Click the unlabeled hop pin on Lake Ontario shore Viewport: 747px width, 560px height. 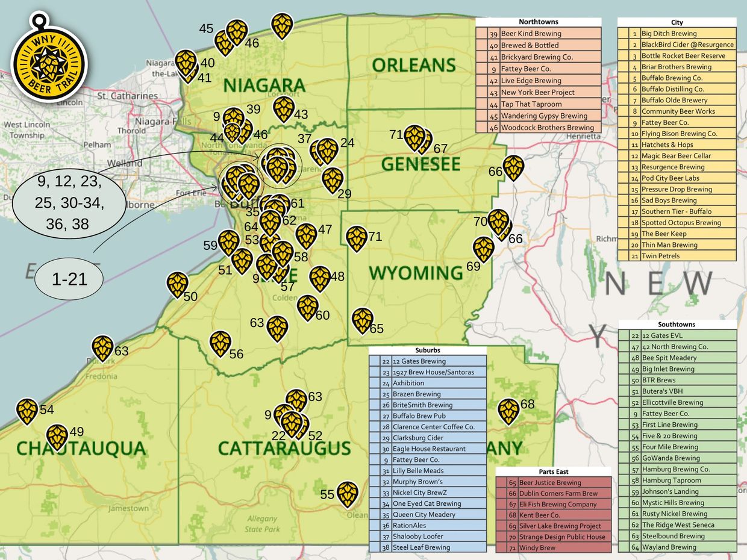(282, 26)
